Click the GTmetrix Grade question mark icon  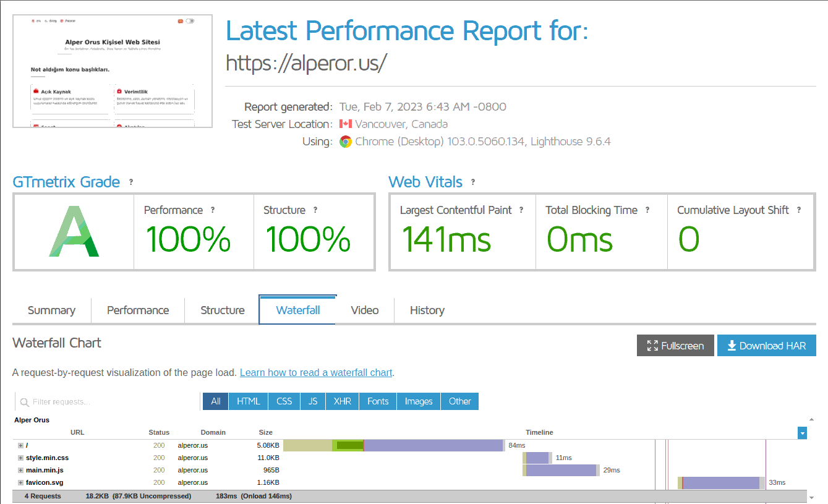point(130,182)
